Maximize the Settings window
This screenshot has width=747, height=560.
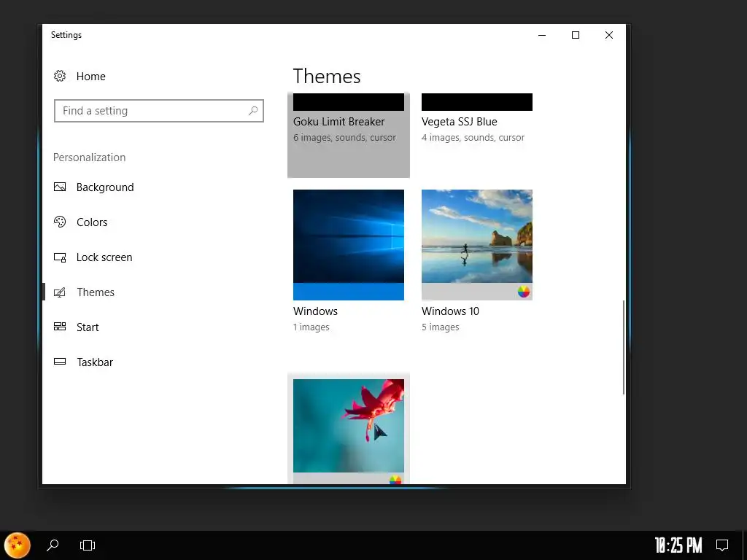click(x=576, y=35)
